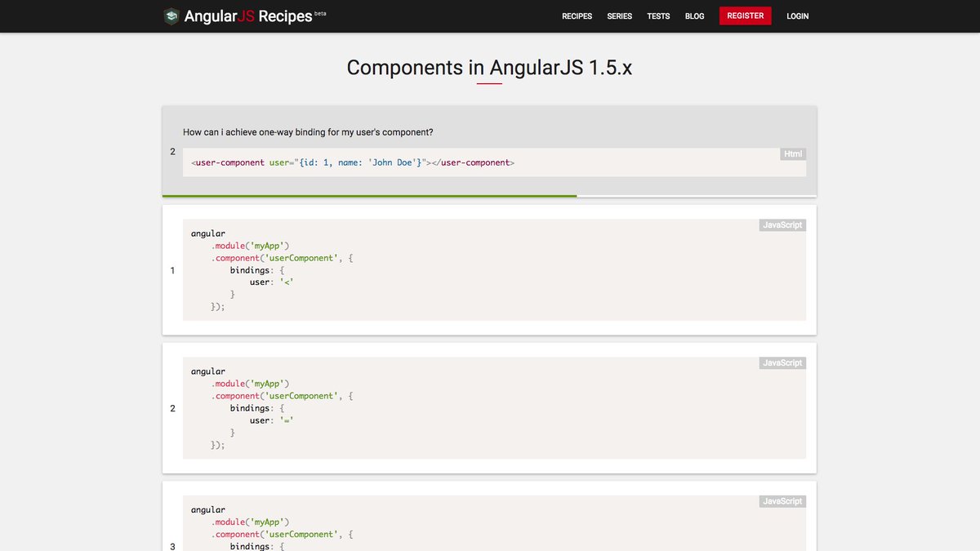Choose the partially visible answer card 3
Viewport: 980px width, 551px height.
(489, 516)
